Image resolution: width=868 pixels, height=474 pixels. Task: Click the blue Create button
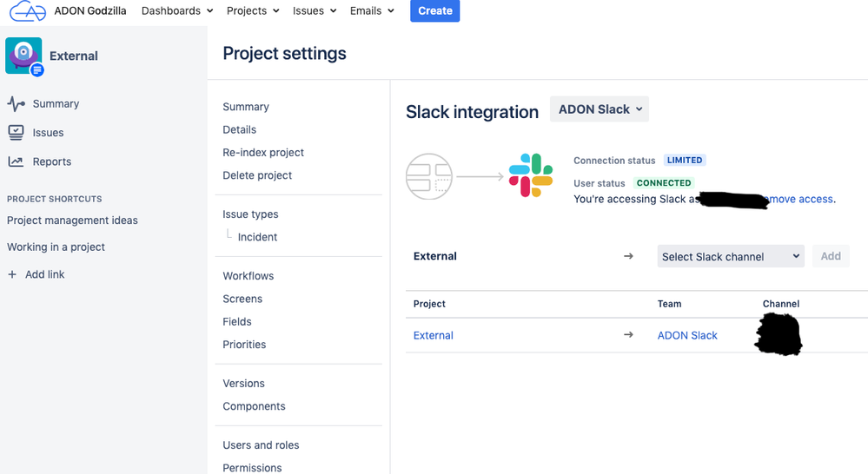[435, 10]
